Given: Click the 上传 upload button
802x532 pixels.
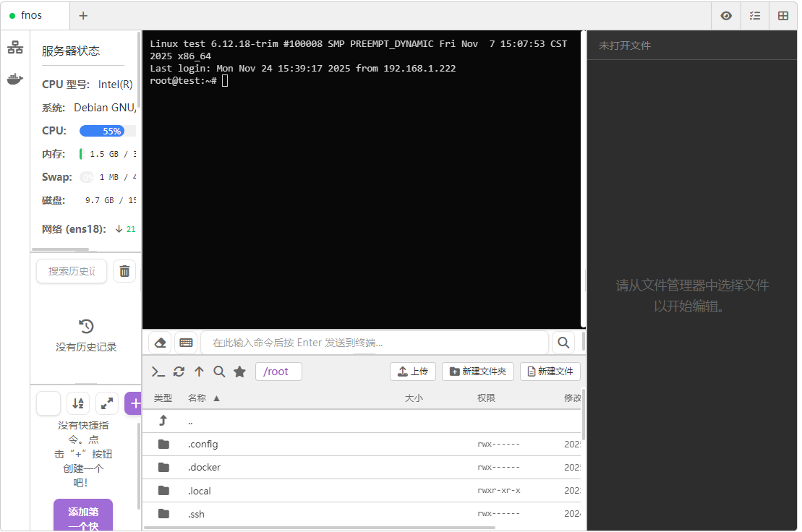Looking at the screenshot, I should [413, 372].
